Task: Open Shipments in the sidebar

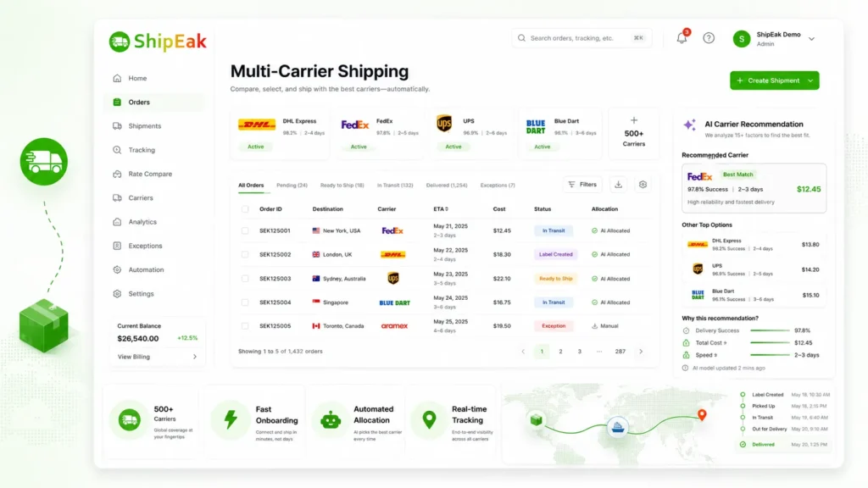Action: click(154, 126)
